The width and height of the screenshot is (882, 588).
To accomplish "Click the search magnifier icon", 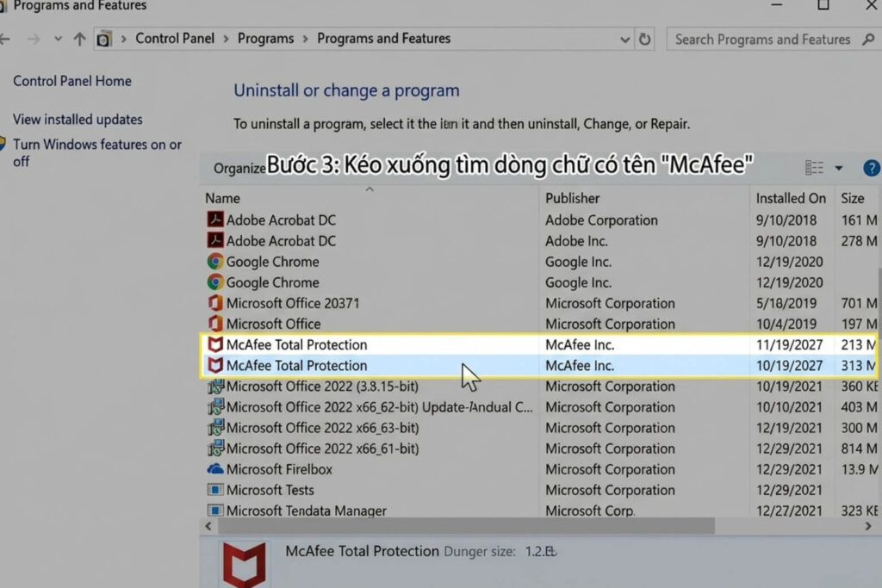I will pyautogui.click(x=868, y=40).
